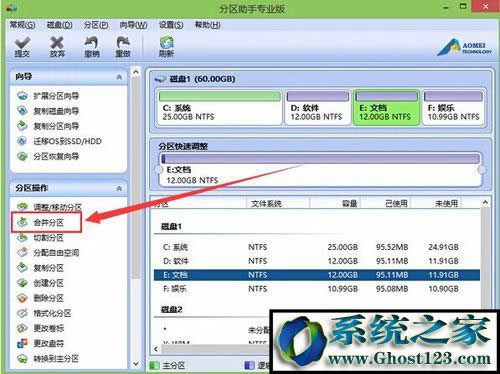500x374 pixels.
Task: Collapse the 向导 panel chevron
Action: pos(119,77)
